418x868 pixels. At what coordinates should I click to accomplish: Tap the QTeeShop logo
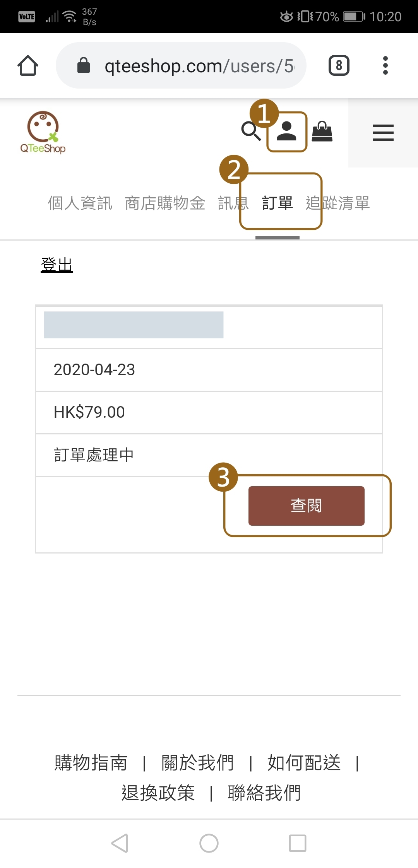pyautogui.click(x=43, y=132)
